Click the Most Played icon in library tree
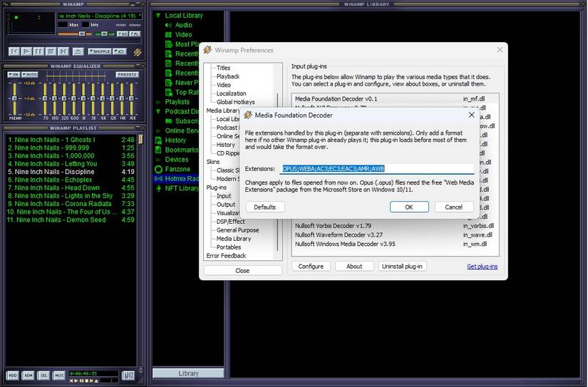 click(169, 44)
